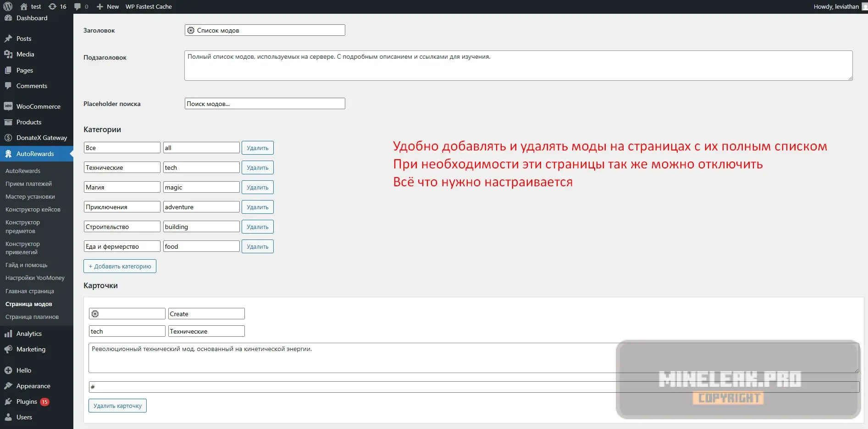868x429 pixels.
Task: Open the Plugins icon with 15 updates
Action: tap(8, 401)
